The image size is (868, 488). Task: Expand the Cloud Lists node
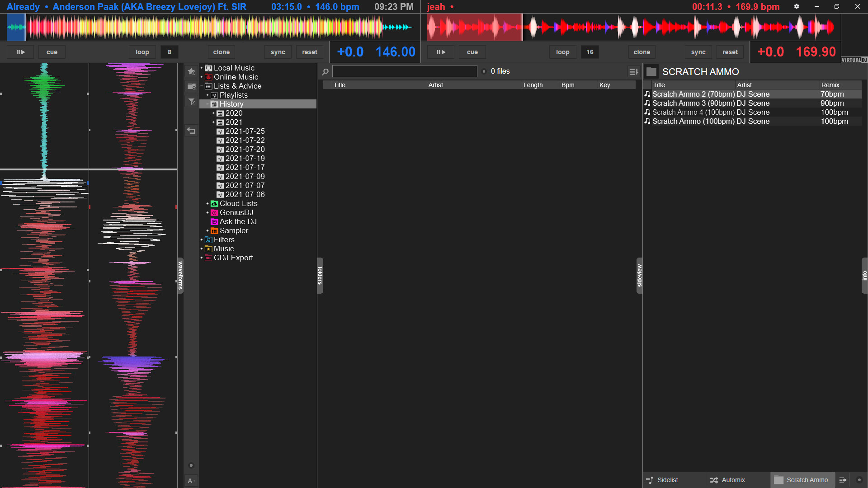(208, 204)
